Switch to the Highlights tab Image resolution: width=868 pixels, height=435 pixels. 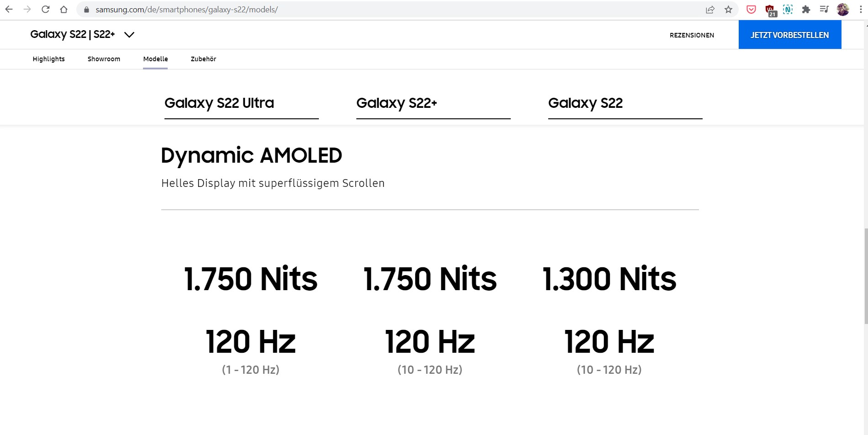tap(48, 59)
